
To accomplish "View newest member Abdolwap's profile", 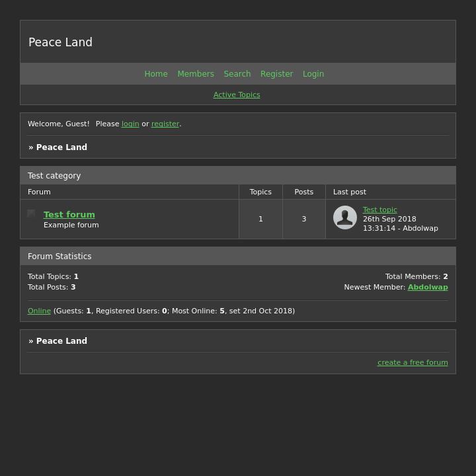I will coord(428,288).
